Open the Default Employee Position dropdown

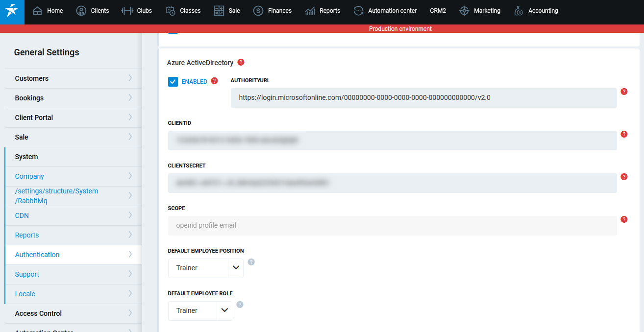click(x=236, y=268)
